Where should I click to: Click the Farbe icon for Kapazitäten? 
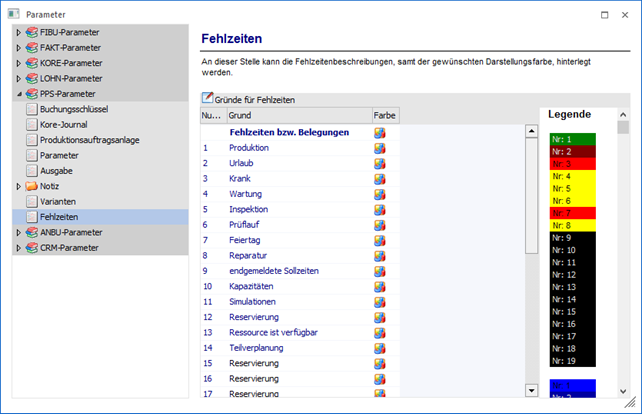[380, 286]
